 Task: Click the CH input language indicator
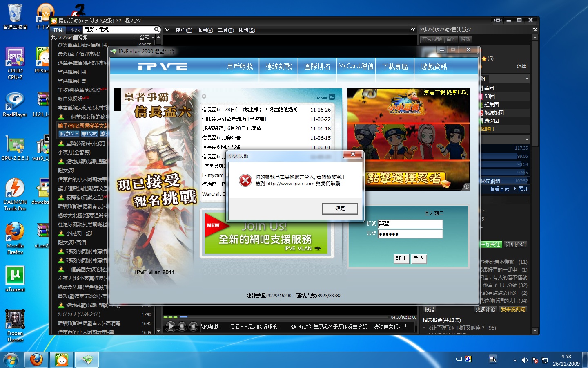[459, 359]
